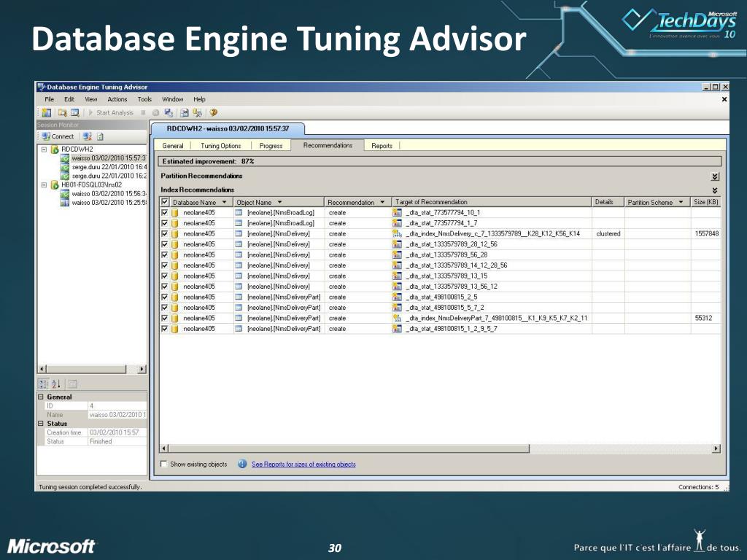Switch to the Progress tab
This screenshot has height=560, width=747.
click(271, 146)
